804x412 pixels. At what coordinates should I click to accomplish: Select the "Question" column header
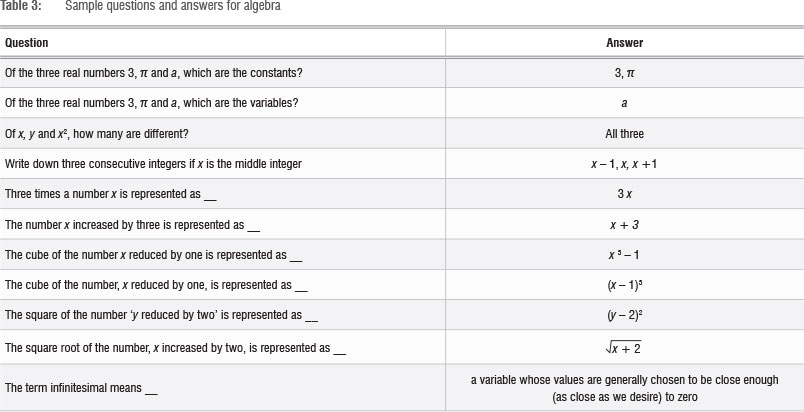click(x=27, y=43)
